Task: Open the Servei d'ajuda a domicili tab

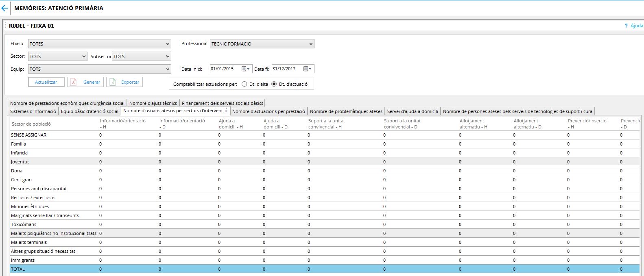Action: click(413, 111)
